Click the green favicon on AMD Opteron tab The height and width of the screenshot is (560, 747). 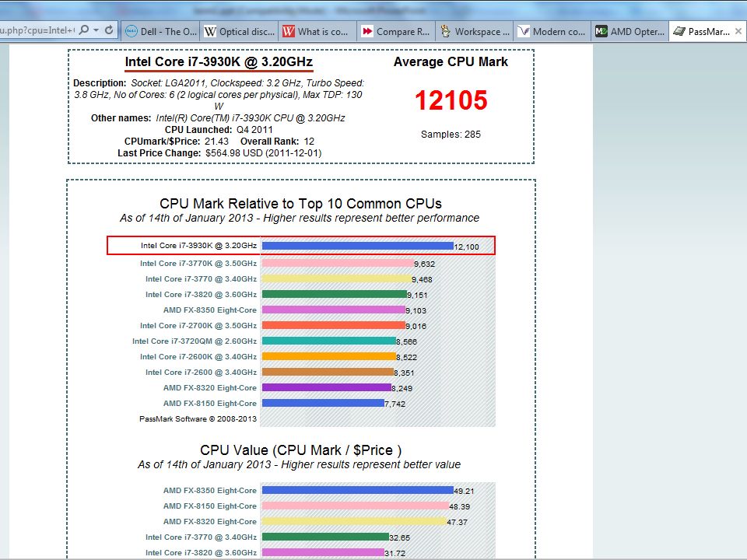click(x=601, y=31)
